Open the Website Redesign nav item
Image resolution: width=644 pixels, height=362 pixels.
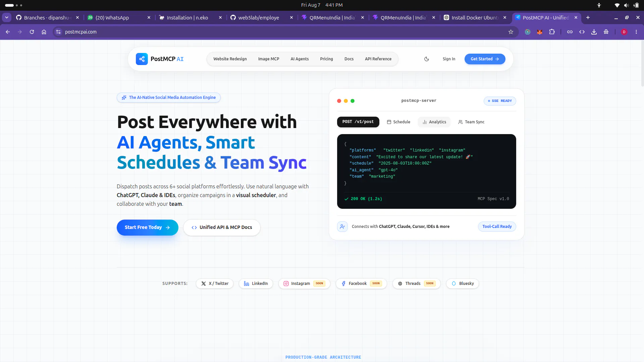tap(230, 59)
